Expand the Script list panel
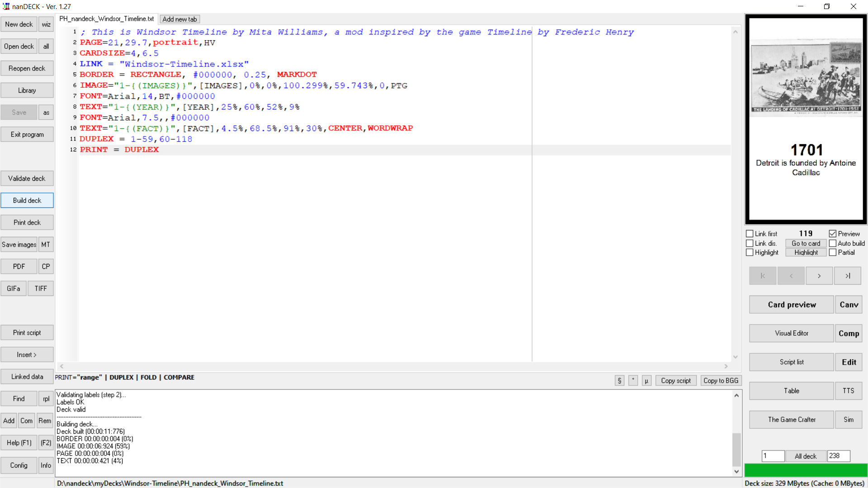This screenshot has width=868, height=488. point(792,361)
